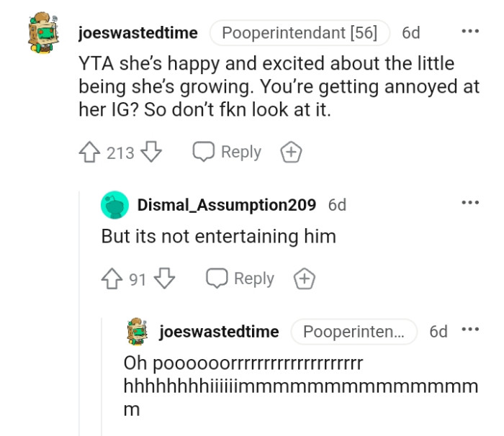This screenshot has height=436, width=504.
Task: Click award icon on the top comment
Action: pos(290,153)
